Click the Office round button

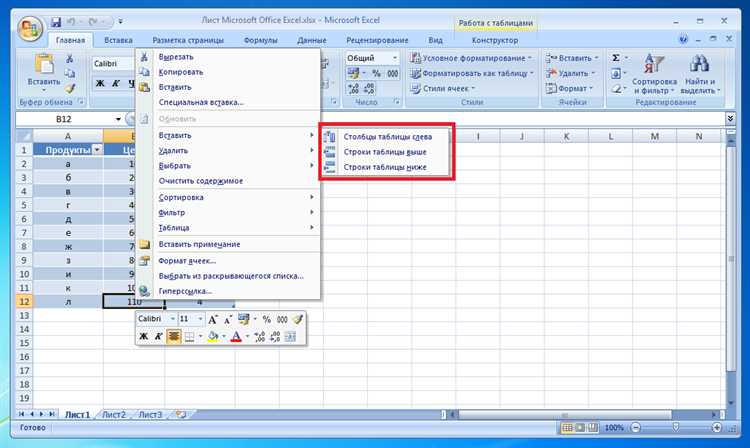click(31, 29)
